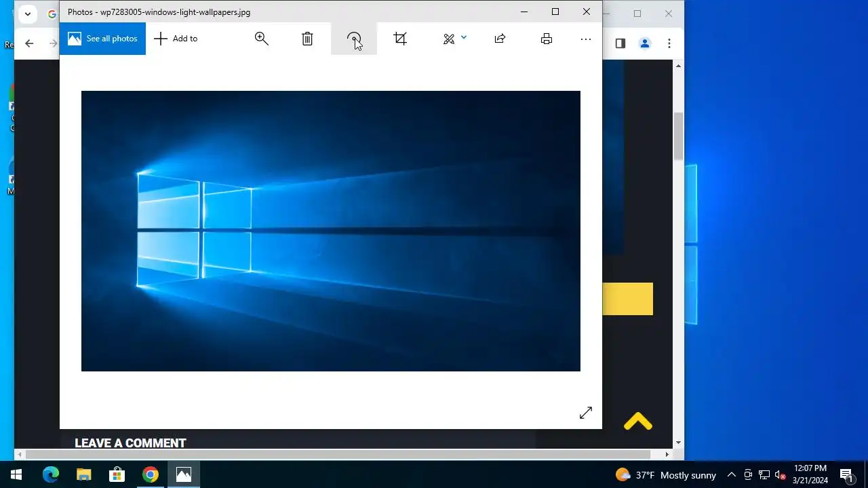This screenshot has width=868, height=488.
Task: Click the yellow scroll-to-top arrow on the webpage
Action: 638,422
